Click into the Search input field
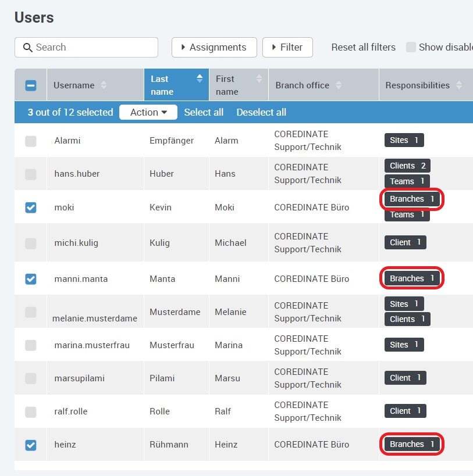The height and width of the screenshot is (476, 473). pos(93,47)
